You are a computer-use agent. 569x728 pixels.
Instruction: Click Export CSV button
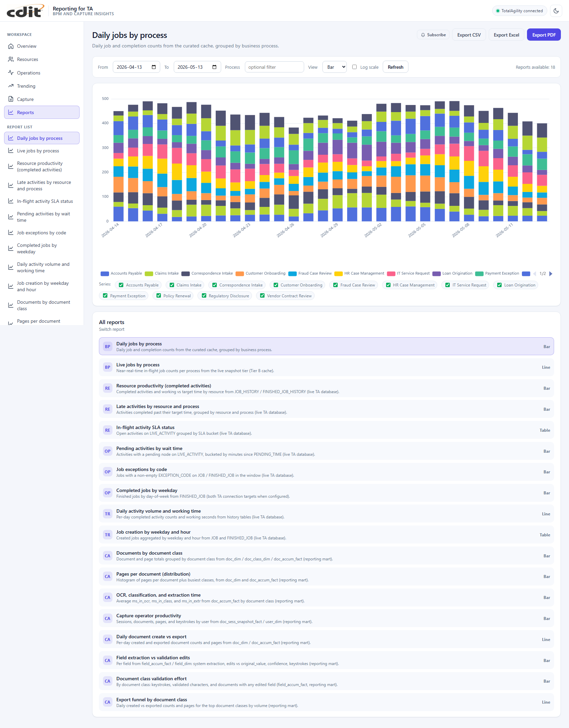pyautogui.click(x=469, y=35)
